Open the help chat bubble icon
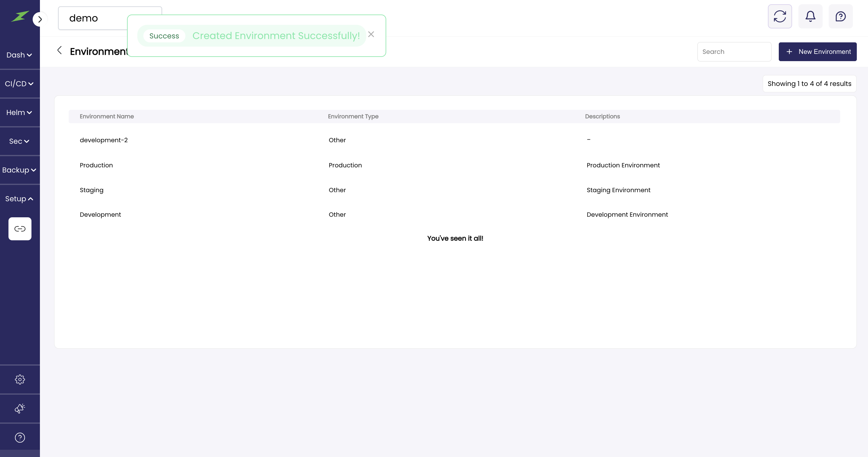Viewport: 868px width, 457px height. click(840, 16)
